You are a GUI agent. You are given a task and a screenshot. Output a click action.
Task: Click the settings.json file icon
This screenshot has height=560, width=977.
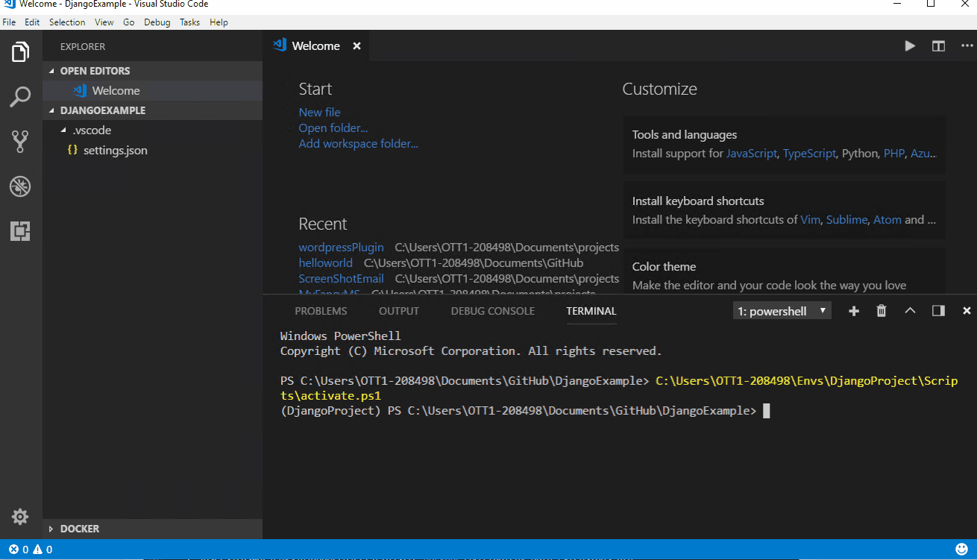72,150
